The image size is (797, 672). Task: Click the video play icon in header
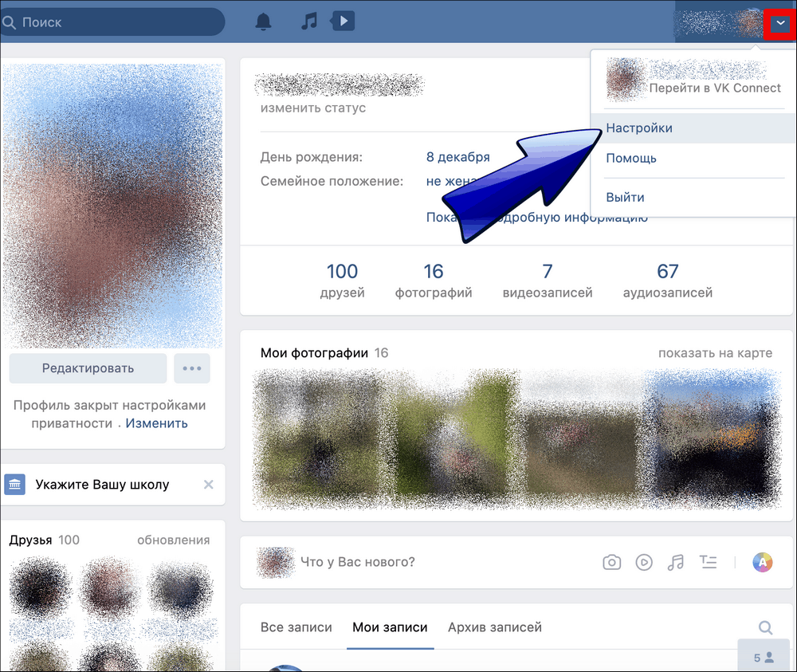343,21
